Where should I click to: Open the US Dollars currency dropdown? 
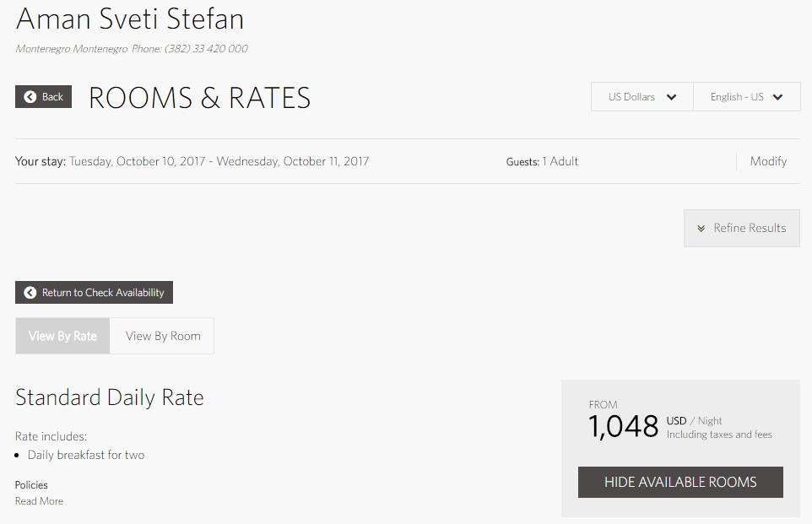[x=641, y=96]
